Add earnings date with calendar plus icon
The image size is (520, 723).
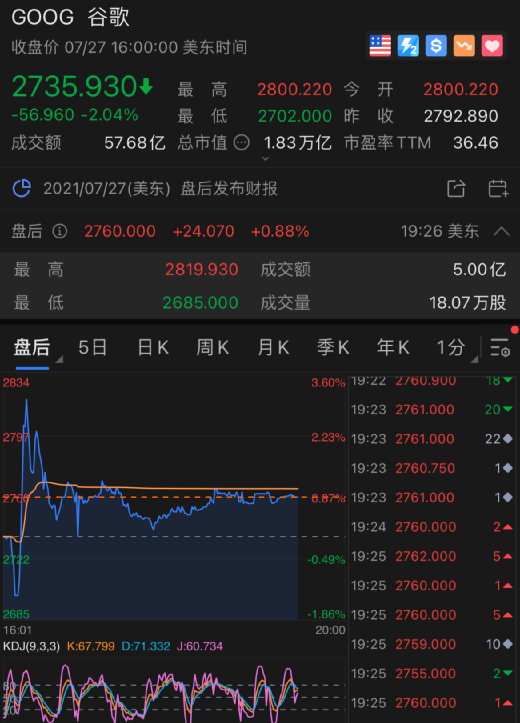498,189
